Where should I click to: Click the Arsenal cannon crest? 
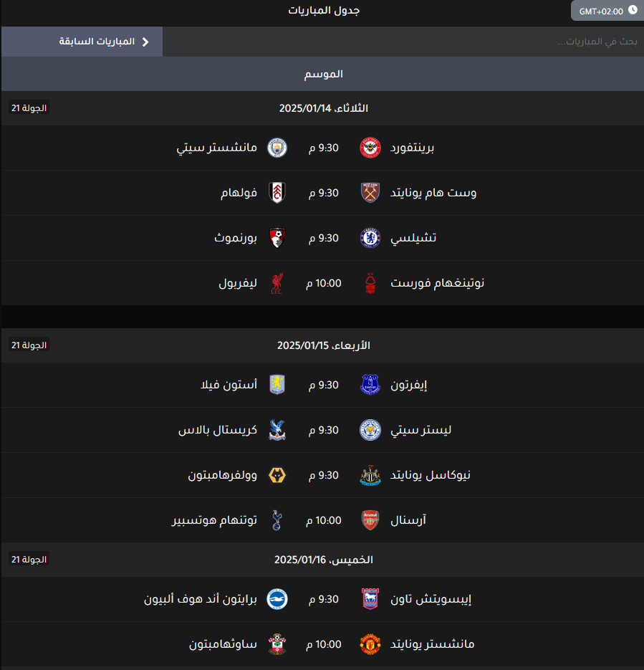(370, 520)
